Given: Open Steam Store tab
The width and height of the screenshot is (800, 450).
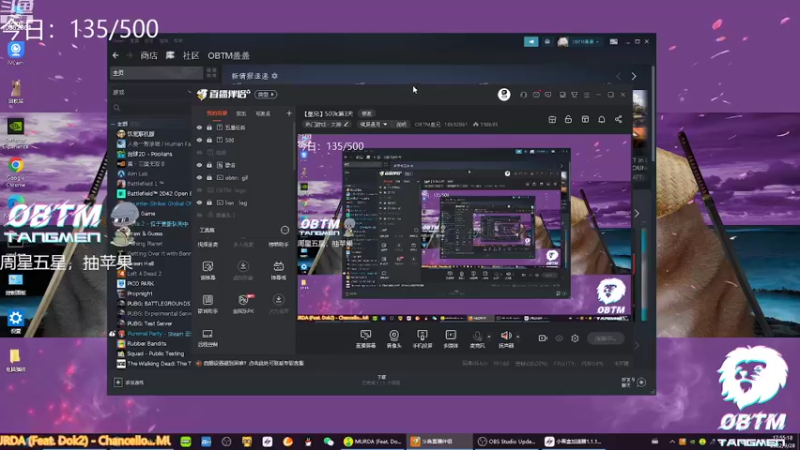Looking at the screenshot, I should pos(149,55).
